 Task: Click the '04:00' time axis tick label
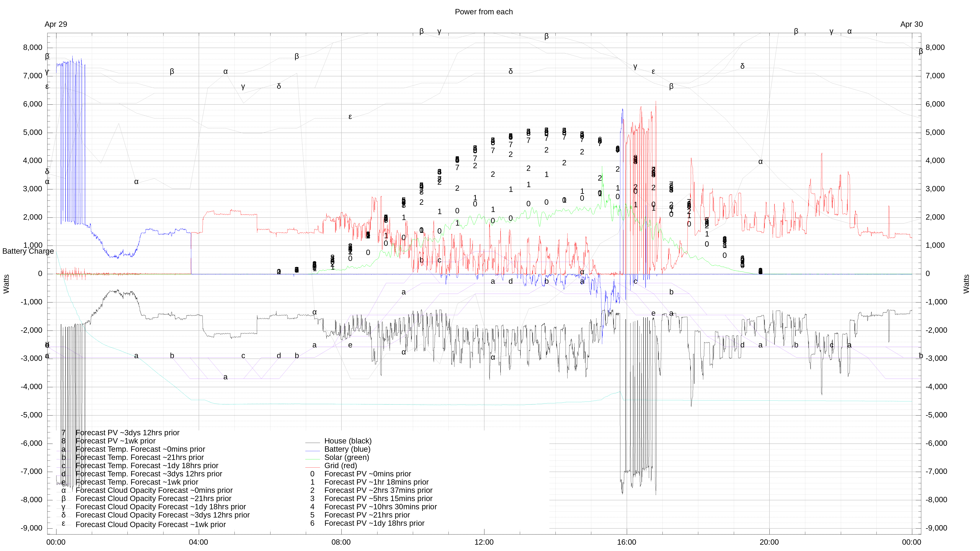[199, 543]
